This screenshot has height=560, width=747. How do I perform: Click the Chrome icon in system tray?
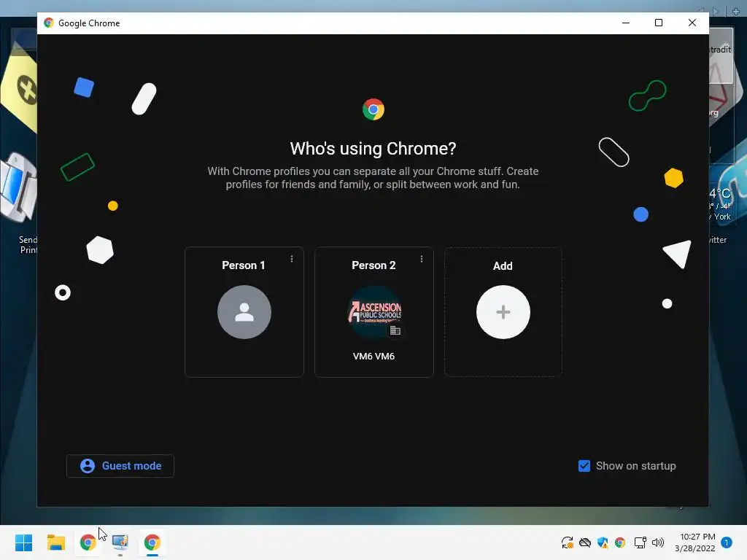[x=620, y=542]
